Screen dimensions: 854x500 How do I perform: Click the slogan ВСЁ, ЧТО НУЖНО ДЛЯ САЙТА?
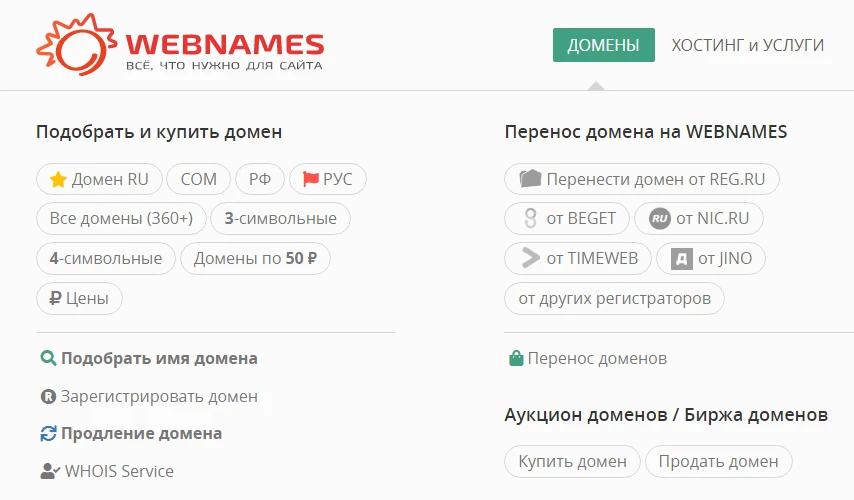(224, 65)
